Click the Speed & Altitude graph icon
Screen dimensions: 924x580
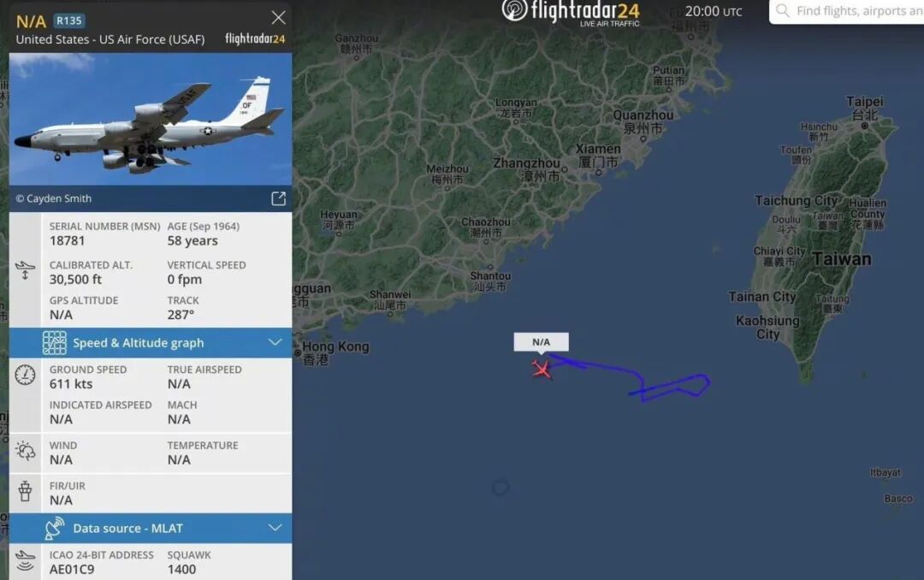tap(54, 343)
